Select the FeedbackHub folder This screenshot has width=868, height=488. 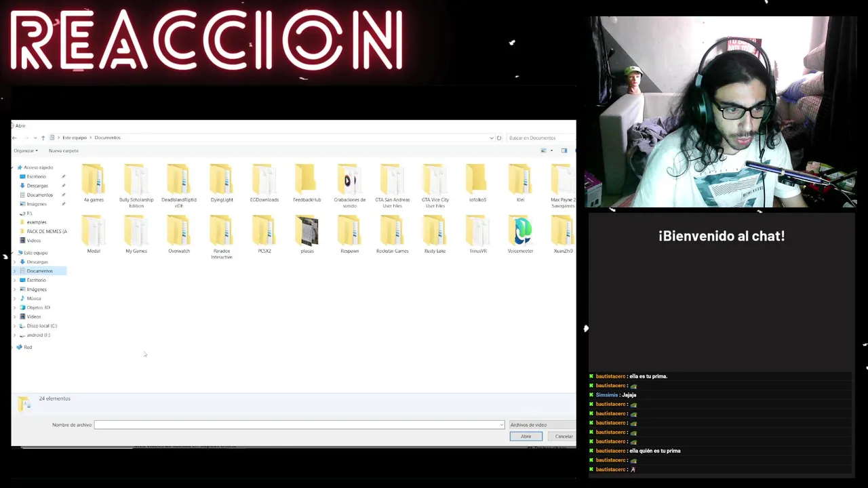pyautogui.click(x=307, y=184)
